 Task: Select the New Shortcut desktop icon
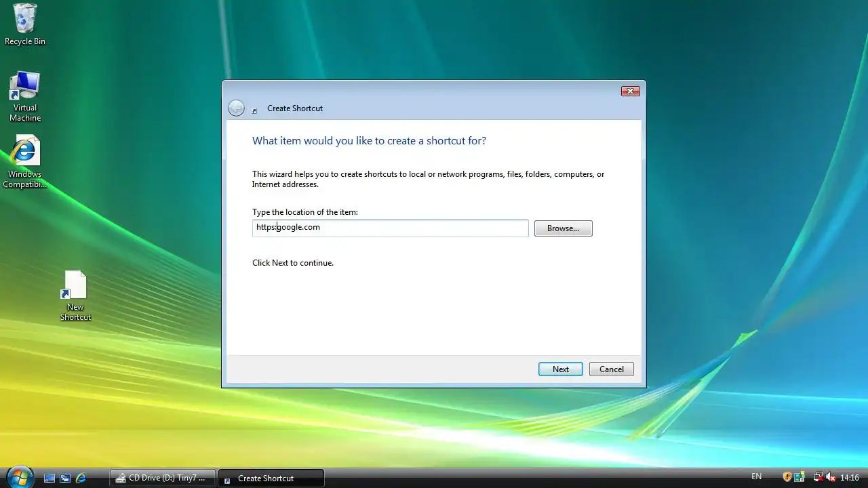pos(75,296)
